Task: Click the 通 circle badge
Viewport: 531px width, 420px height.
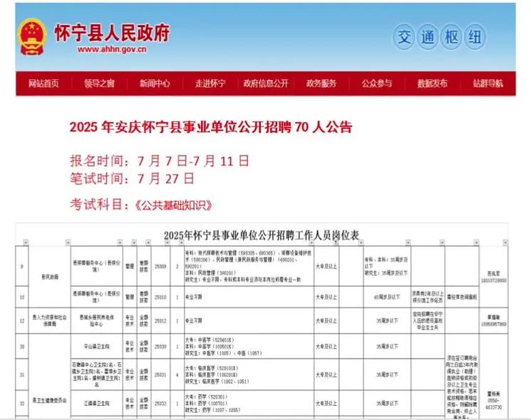Action: pyautogui.click(x=428, y=36)
